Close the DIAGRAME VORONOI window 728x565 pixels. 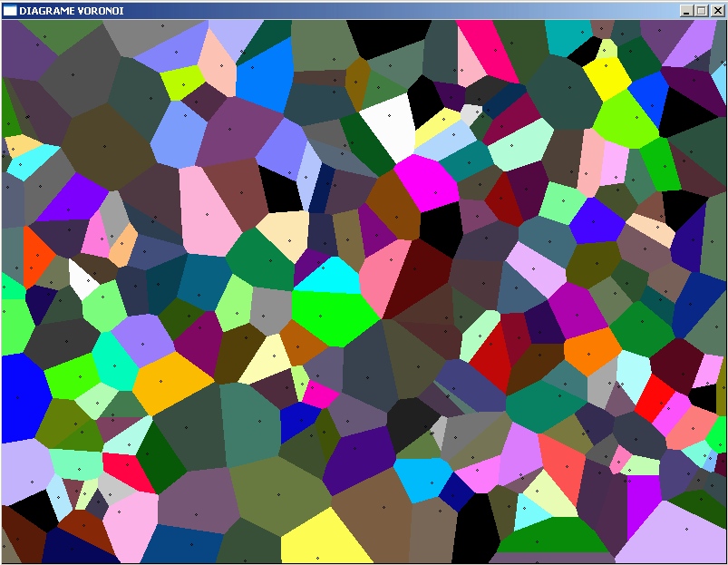point(717,11)
